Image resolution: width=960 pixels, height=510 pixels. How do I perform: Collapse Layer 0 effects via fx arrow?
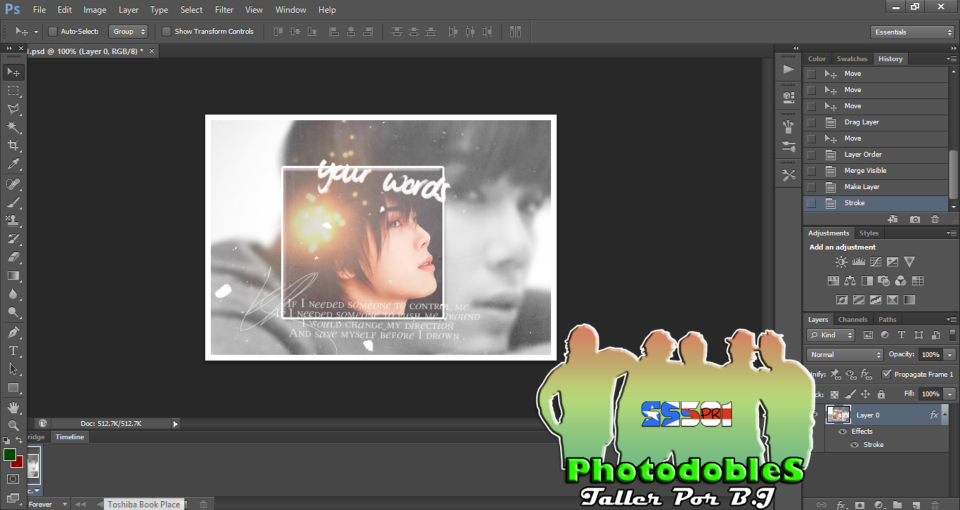click(x=944, y=415)
